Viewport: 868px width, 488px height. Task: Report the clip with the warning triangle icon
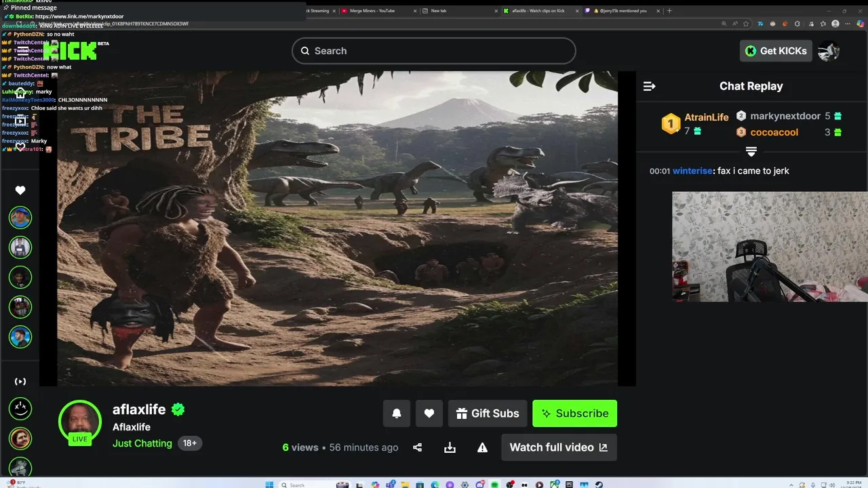tap(482, 447)
